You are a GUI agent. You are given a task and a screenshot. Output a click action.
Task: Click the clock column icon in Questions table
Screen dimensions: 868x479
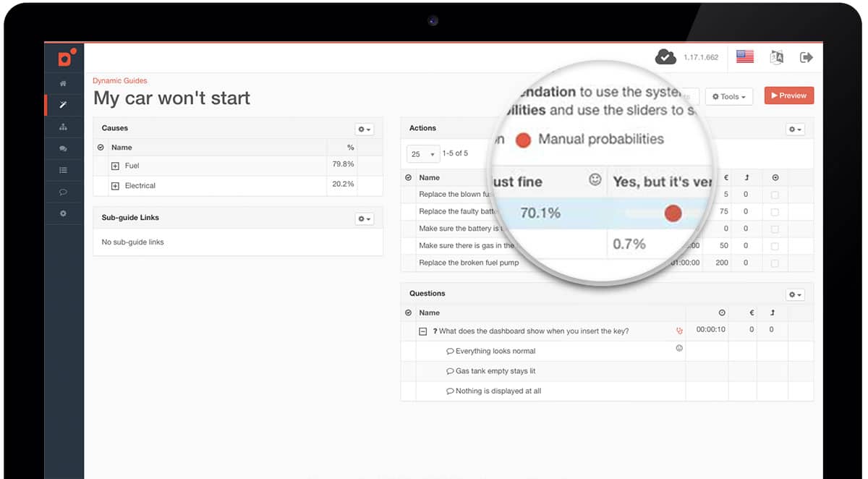coord(722,313)
